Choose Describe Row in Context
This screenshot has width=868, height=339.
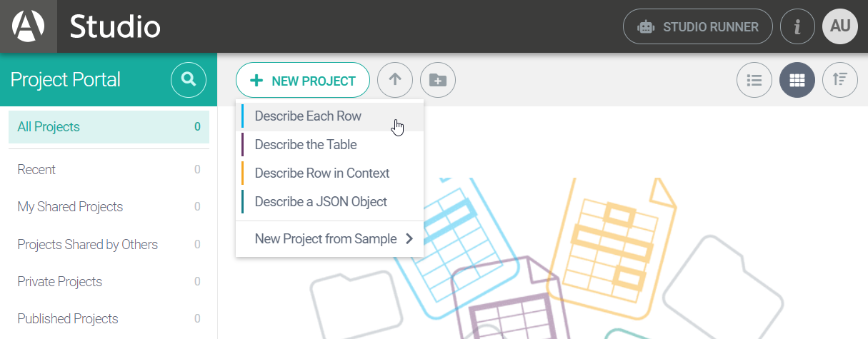click(322, 173)
